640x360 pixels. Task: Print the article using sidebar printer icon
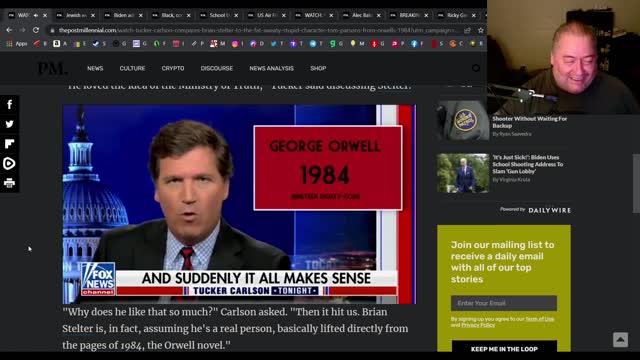[9, 183]
